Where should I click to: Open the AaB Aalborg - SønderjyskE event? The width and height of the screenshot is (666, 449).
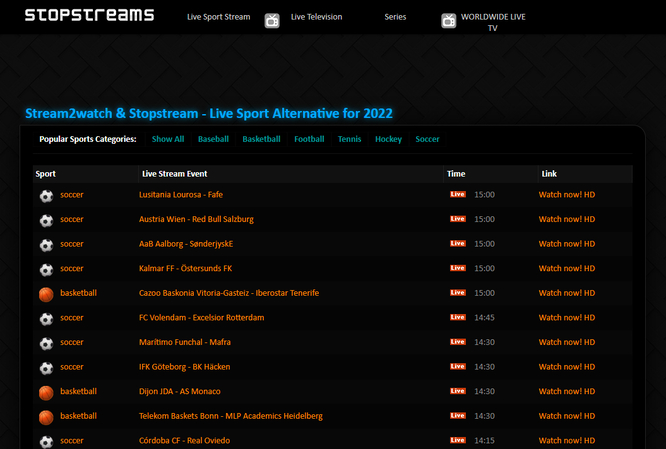tap(186, 244)
